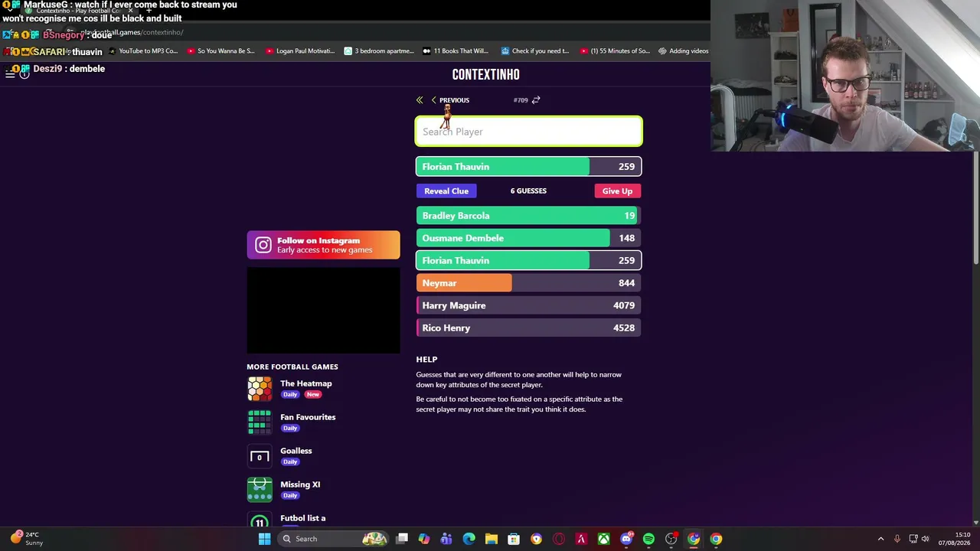Open the network tray icon

(x=913, y=539)
